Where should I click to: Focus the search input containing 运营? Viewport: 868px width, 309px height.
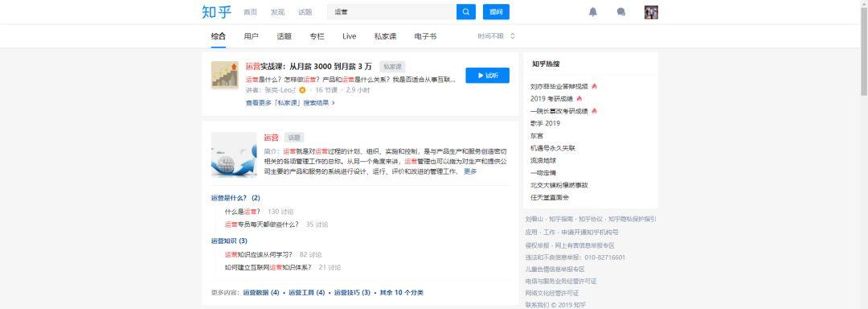click(392, 11)
